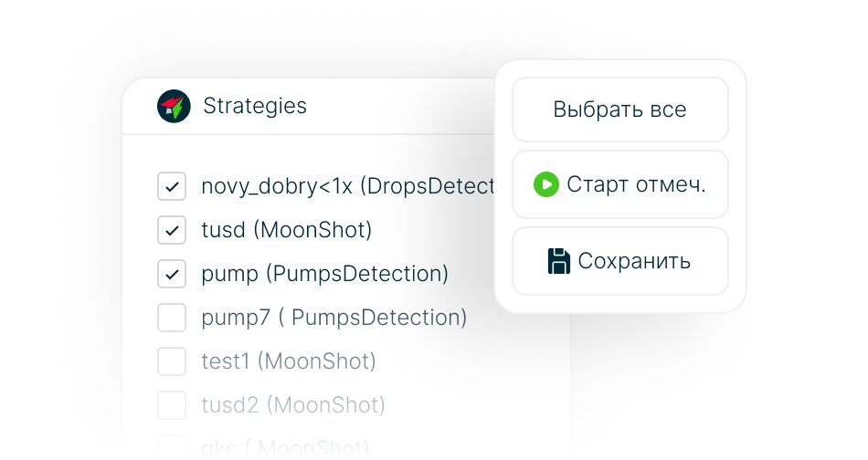Select the novy_dobry<1x (DropsDetection) strategy label
868x460 pixels.
point(347,186)
